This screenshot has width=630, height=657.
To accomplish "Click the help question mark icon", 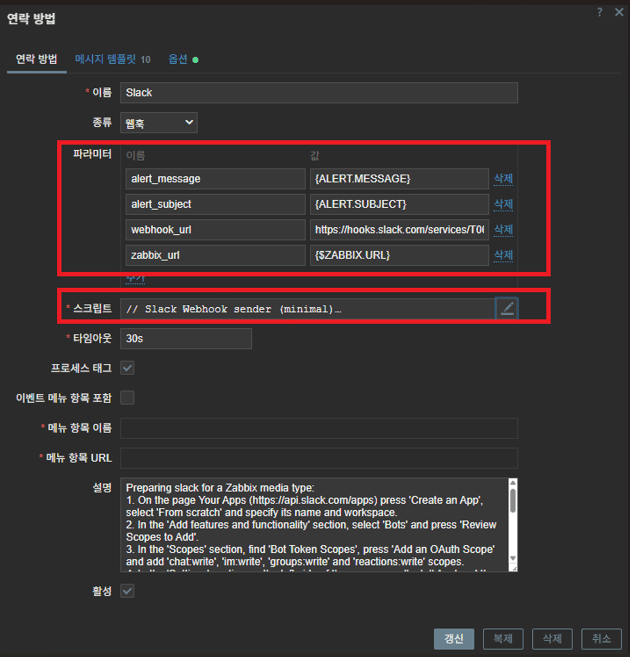I will (599, 11).
